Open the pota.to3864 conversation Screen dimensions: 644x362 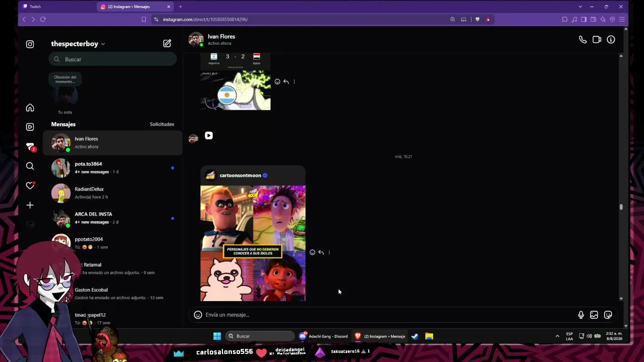(x=112, y=168)
